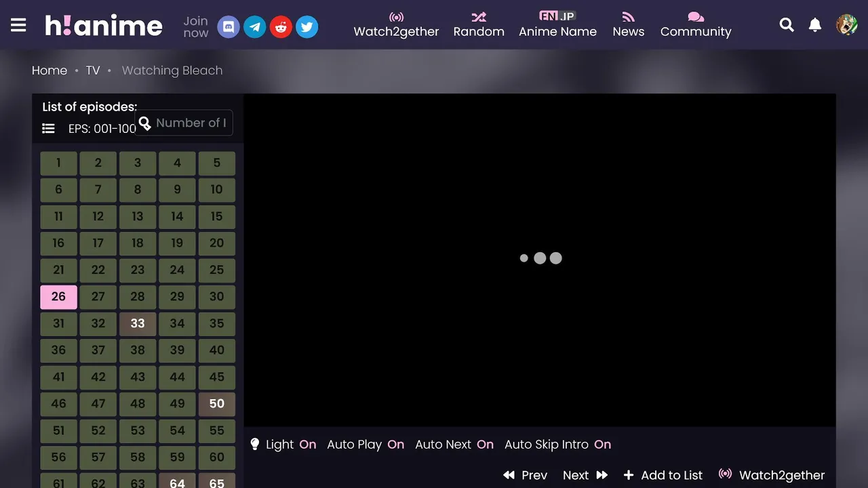Open the user profile avatar
Viewport: 868px width, 488px height.
(846, 25)
